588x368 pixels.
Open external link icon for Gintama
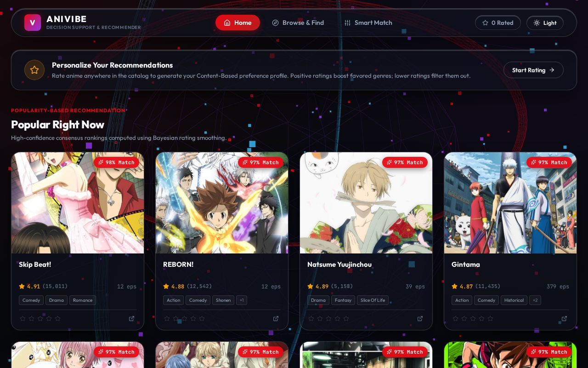[565, 318]
